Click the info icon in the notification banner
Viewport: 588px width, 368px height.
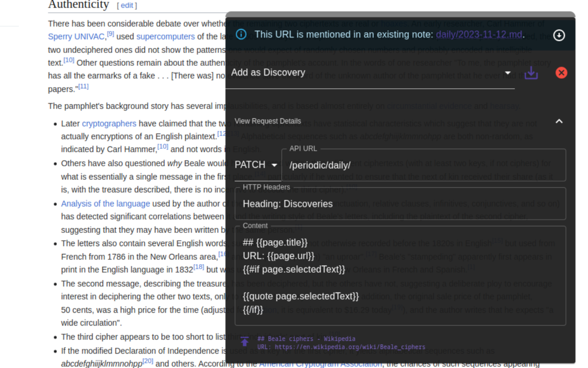241,34
